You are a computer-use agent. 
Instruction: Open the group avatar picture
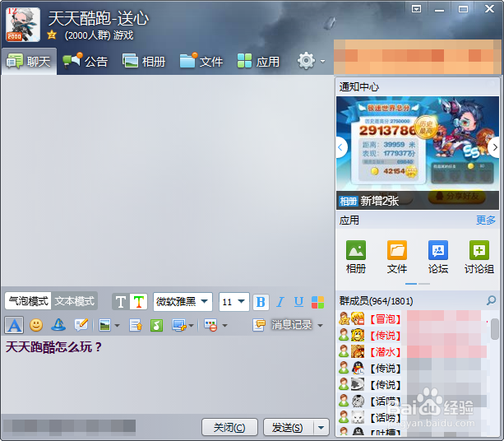tap(23, 25)
